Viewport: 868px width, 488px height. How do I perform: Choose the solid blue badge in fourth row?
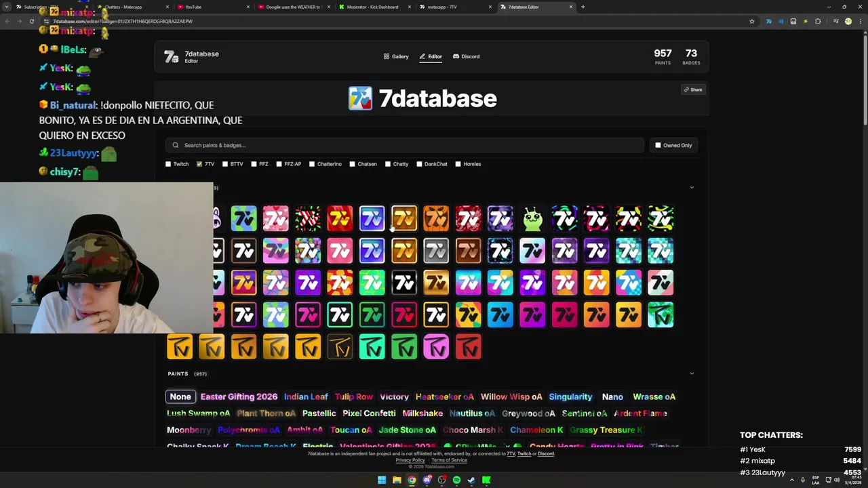500,314
